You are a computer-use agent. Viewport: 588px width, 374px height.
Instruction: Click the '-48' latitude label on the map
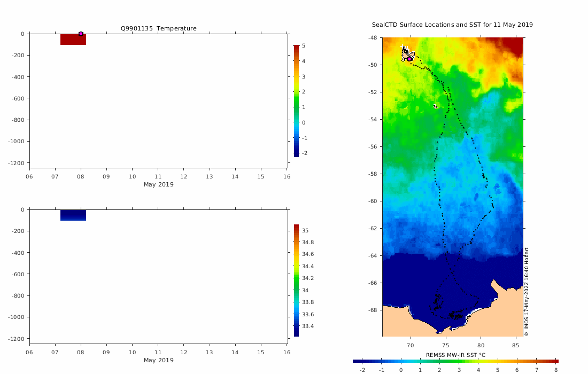373,38
